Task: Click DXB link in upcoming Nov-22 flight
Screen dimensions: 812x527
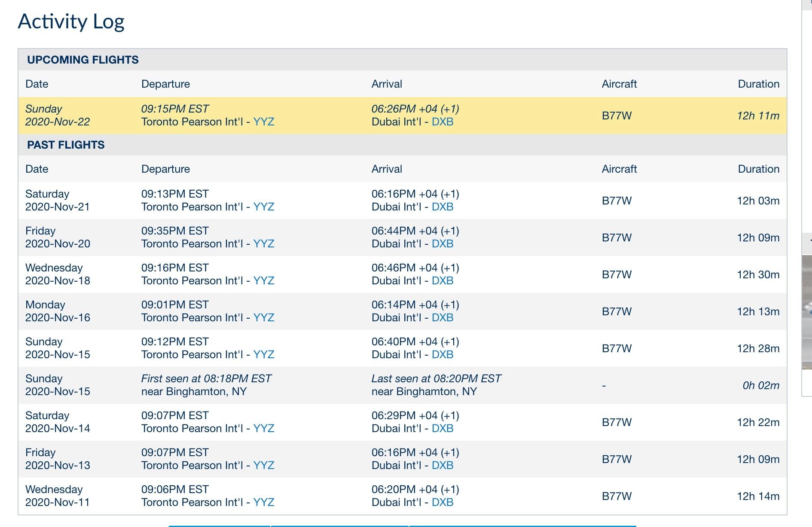Action: point(442,122)
